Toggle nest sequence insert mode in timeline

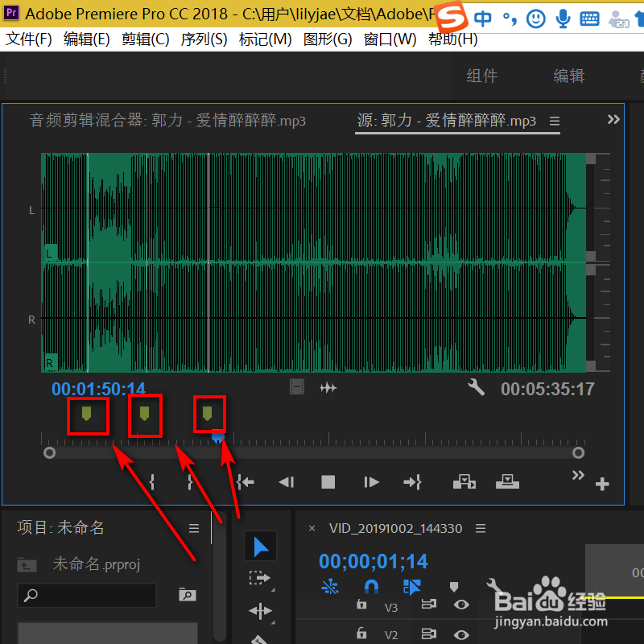(x=330, y=587)
